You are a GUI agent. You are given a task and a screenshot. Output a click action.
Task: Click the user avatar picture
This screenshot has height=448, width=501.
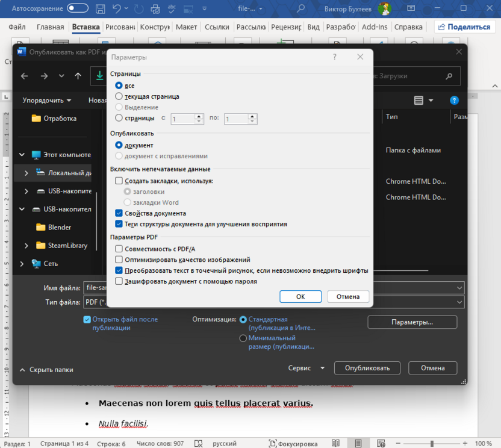click(384, 8)
